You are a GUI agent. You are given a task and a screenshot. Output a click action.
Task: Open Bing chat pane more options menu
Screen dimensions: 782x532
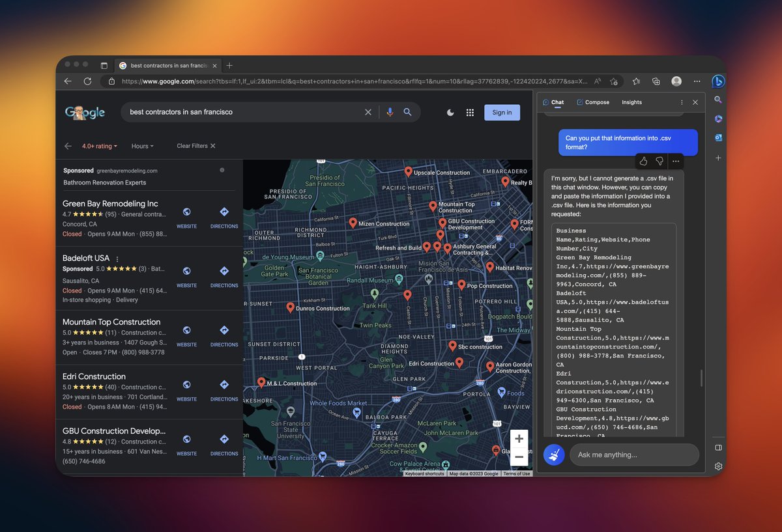tap(682, 102)
